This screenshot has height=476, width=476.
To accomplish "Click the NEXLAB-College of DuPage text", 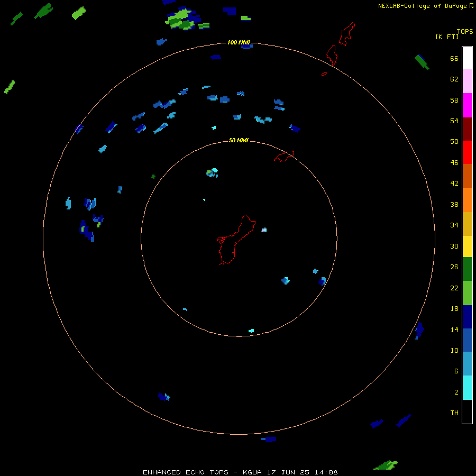I will (422, 6).
